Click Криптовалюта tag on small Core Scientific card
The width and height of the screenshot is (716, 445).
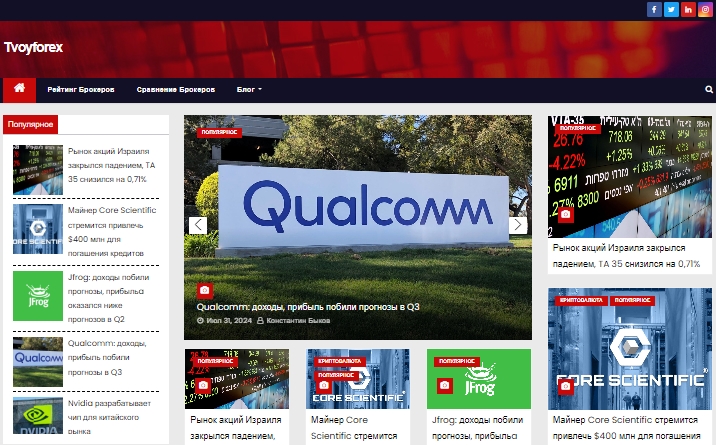(x=340, y=361)
